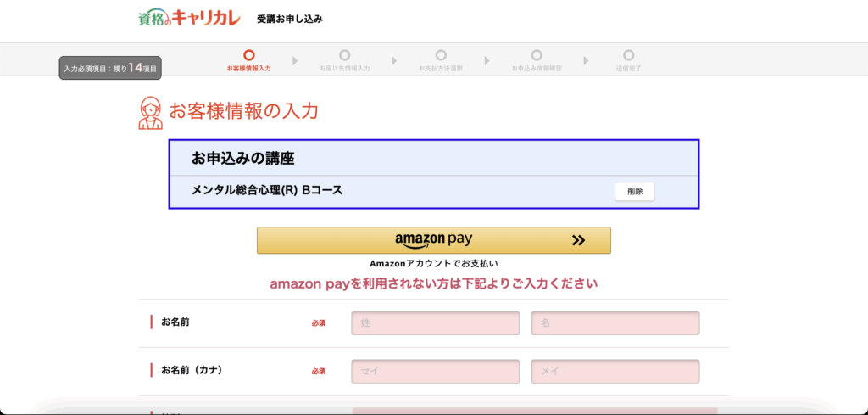Click the お客様情報入力 step circle

tap(249, 55)
